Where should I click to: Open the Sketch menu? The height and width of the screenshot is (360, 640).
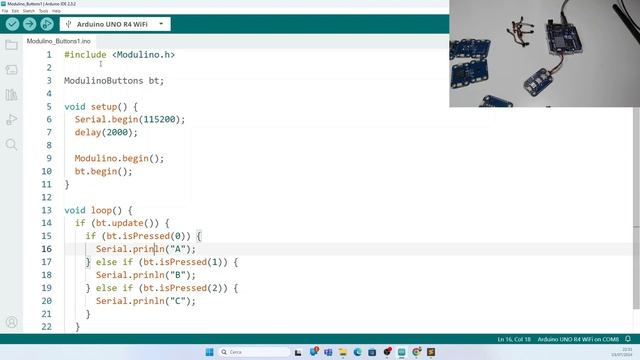[x=29, y=11]
